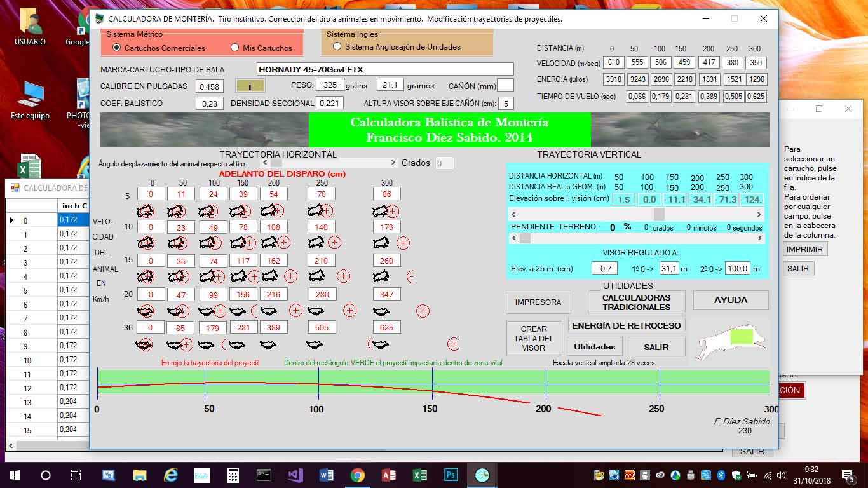The image size is (868, 488).
Task: Click the AYUDA button
Action: click(x=731, y=300)
